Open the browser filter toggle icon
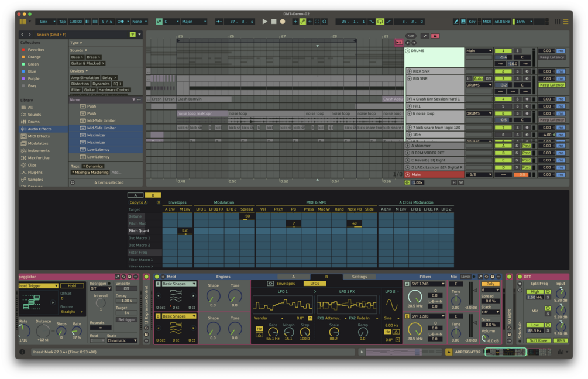588x379 pixels. (x=132, y=34)
